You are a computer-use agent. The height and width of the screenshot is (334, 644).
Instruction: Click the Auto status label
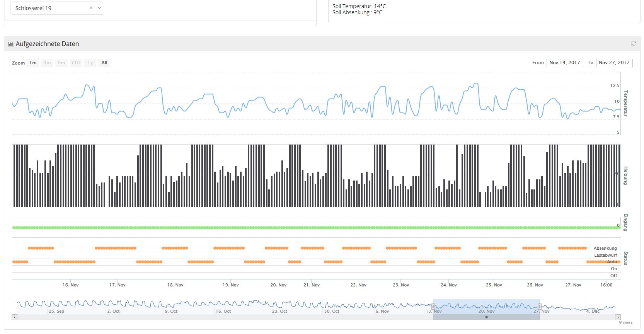[612, 262]
